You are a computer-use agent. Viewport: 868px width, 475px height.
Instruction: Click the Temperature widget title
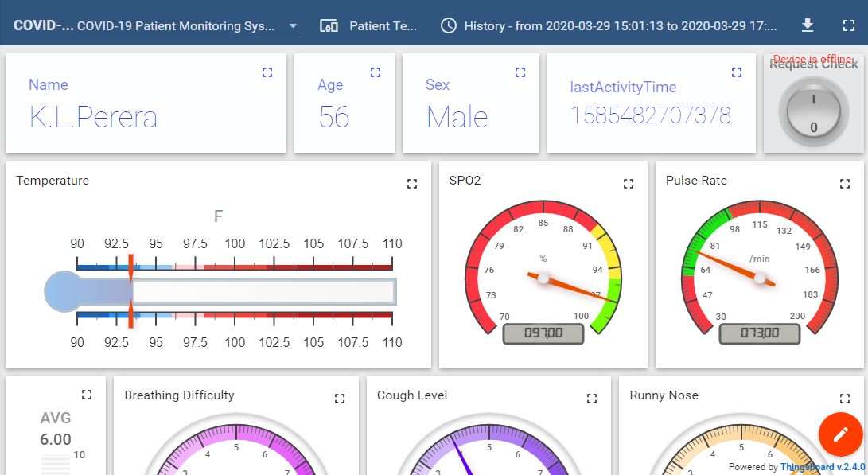(53, 181)
